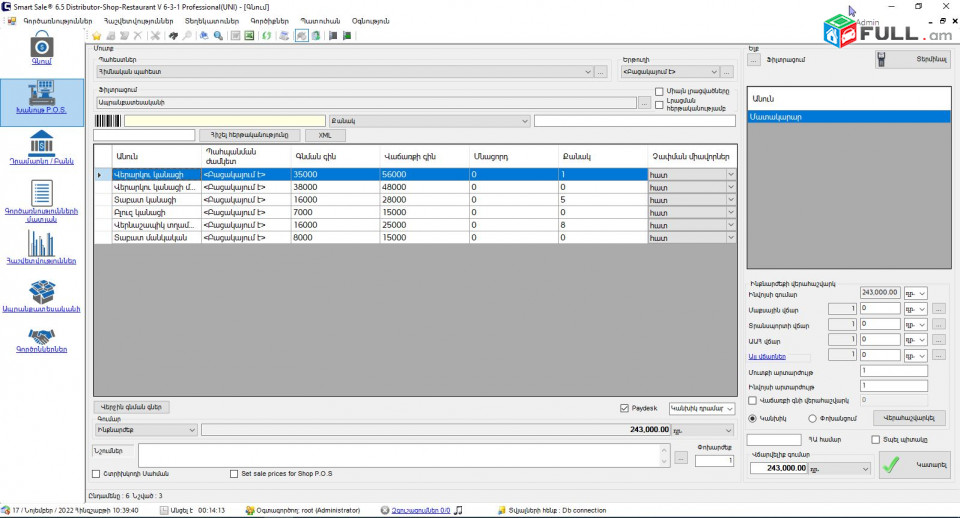This screenshot has height=518, width=960.
Task: Click the Վերահաշվարկել button
Action: point(909,418)
